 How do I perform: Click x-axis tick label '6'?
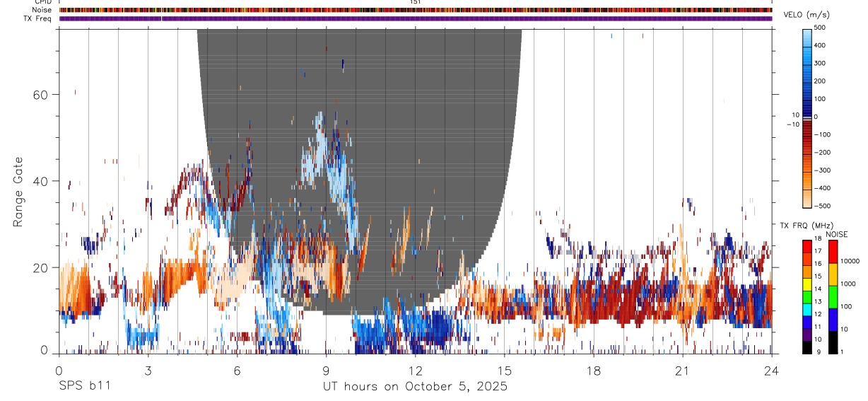pos(237,371)
